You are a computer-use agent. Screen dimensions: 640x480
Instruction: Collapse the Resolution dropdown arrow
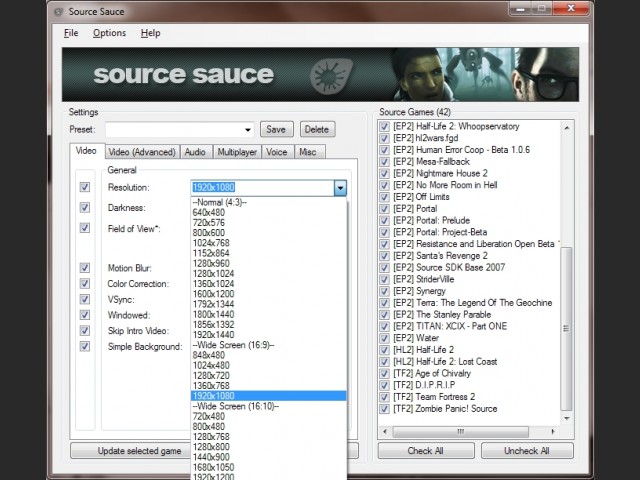coord(340,188)
